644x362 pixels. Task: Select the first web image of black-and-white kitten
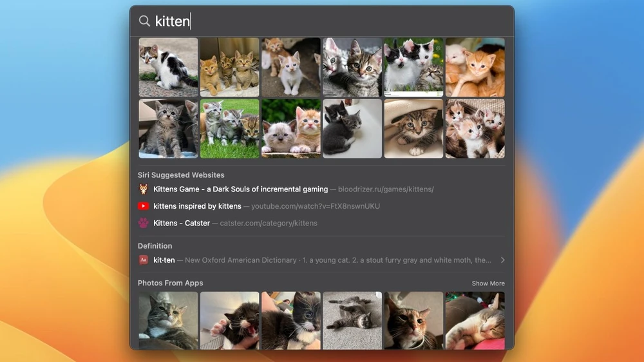168,67
